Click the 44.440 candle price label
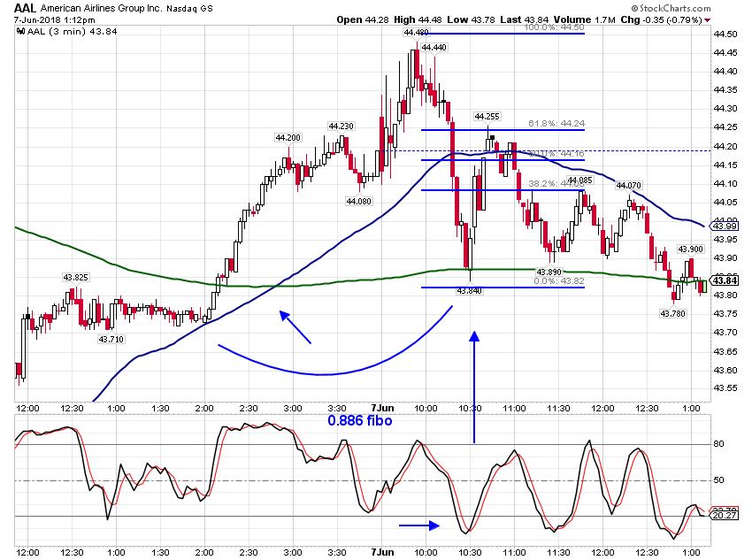Image resolution: width=752 pixels, height=560 pixels. click(x=434, y=48)
